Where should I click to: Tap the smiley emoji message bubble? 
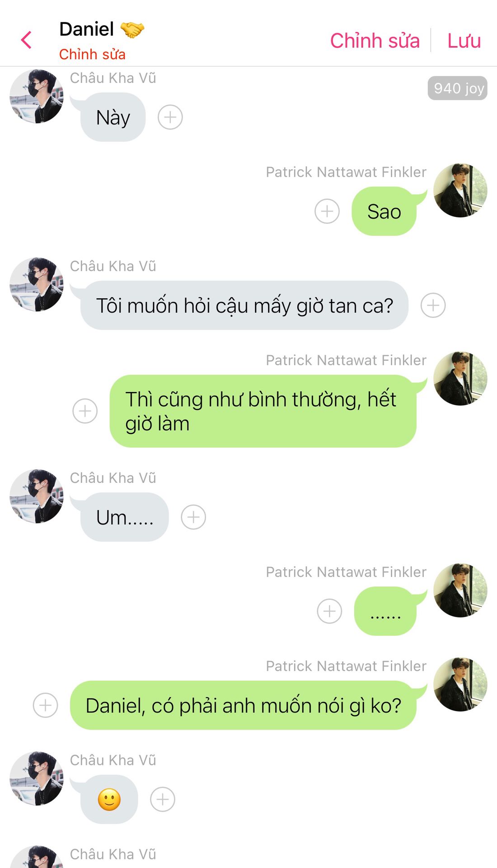(109, 799)
